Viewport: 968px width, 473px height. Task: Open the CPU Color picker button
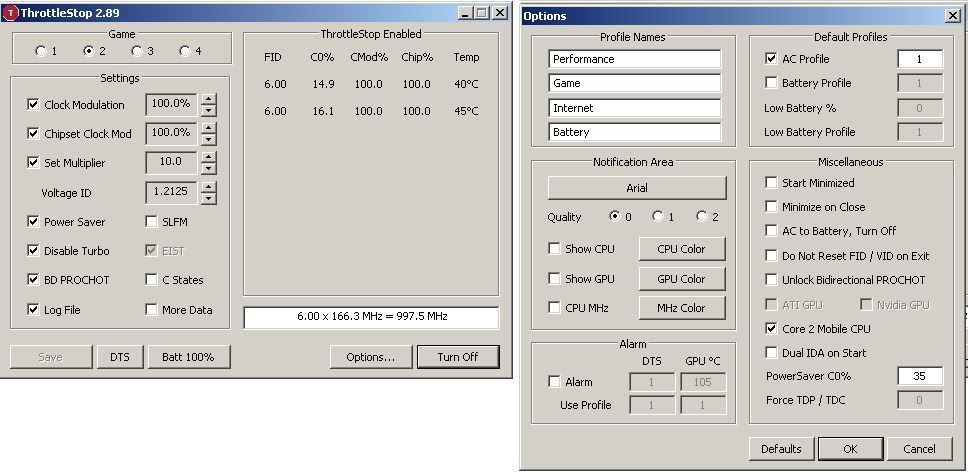(682, 249)
